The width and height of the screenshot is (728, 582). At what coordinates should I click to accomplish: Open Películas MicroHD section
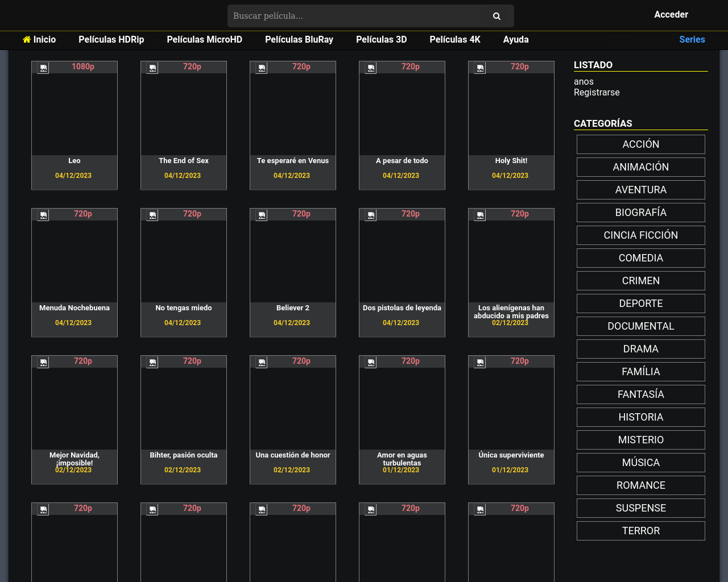[x=204, y=39]
